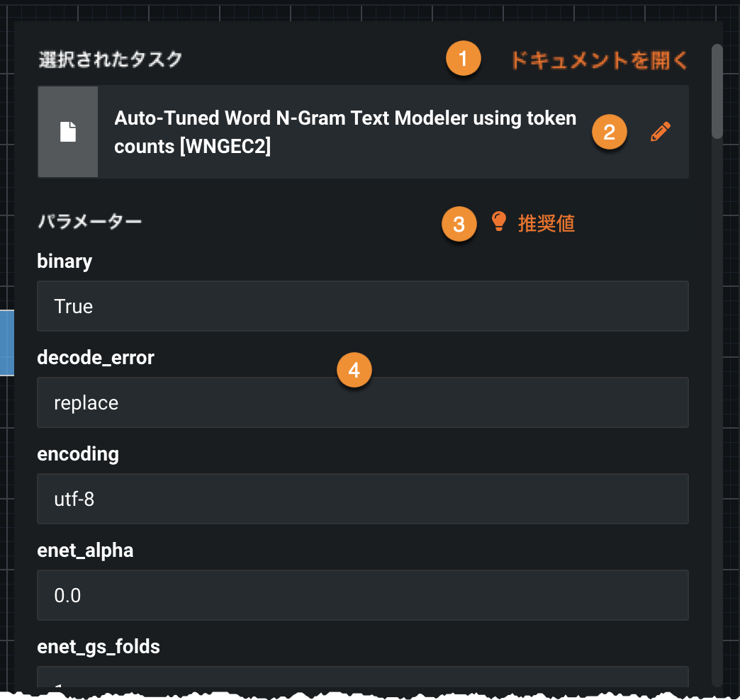This screenshot has width=740, height=700.
Task: Click the decode_error field showing replace
Action: point(362,402)
